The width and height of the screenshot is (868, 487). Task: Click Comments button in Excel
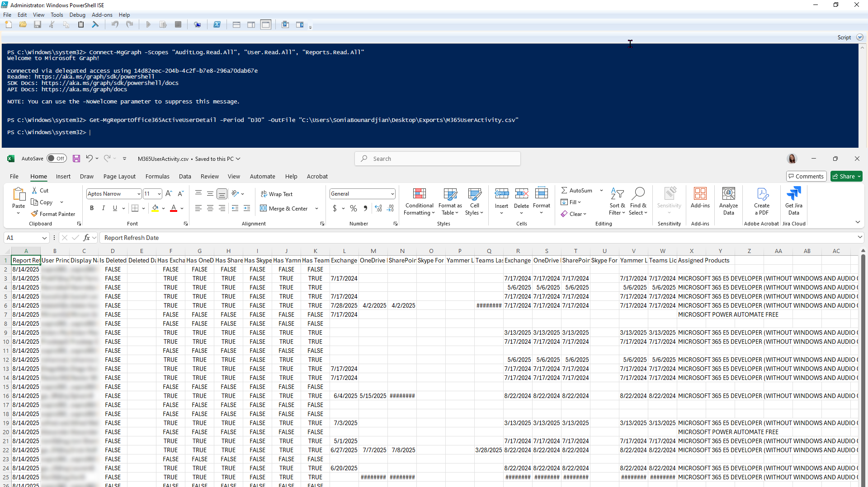tap(806, 177)
